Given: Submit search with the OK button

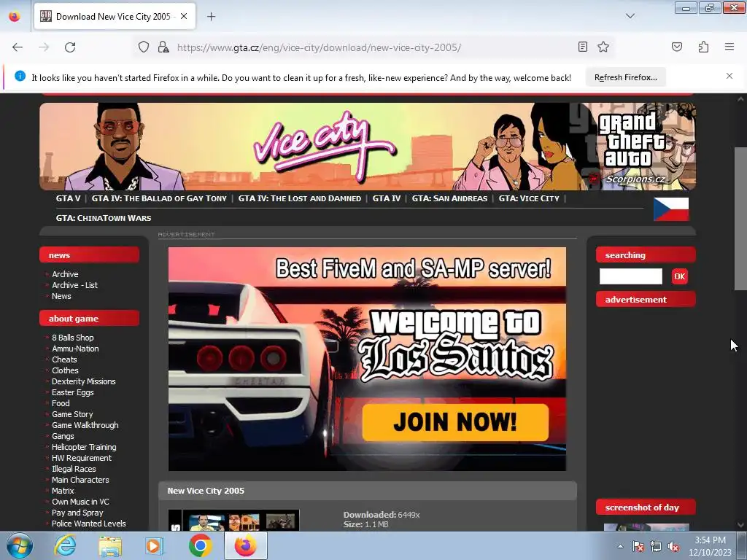Looking at the screenshot, I should 679,276.
